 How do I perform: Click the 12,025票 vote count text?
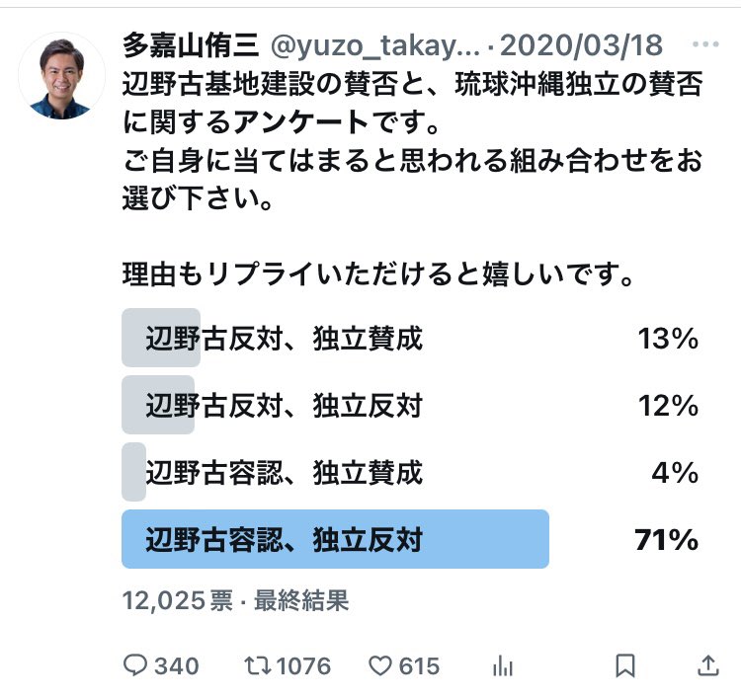[177, 600]
